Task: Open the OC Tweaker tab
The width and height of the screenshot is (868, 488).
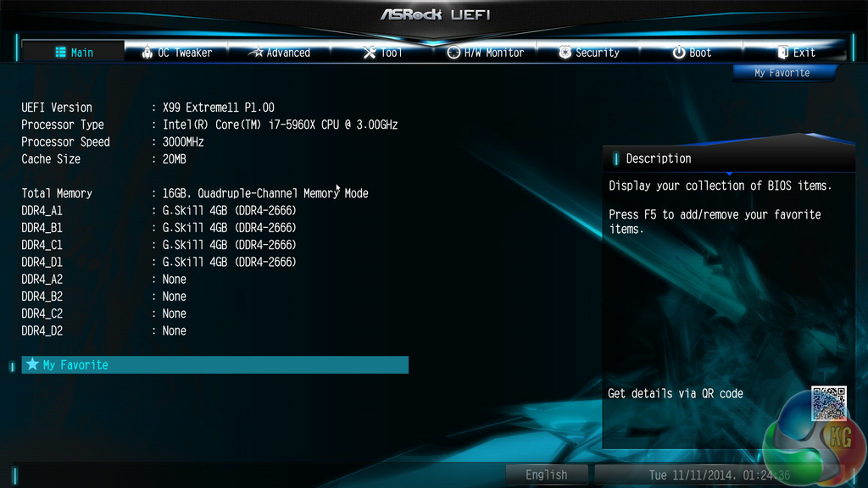Action: [176, 52]
